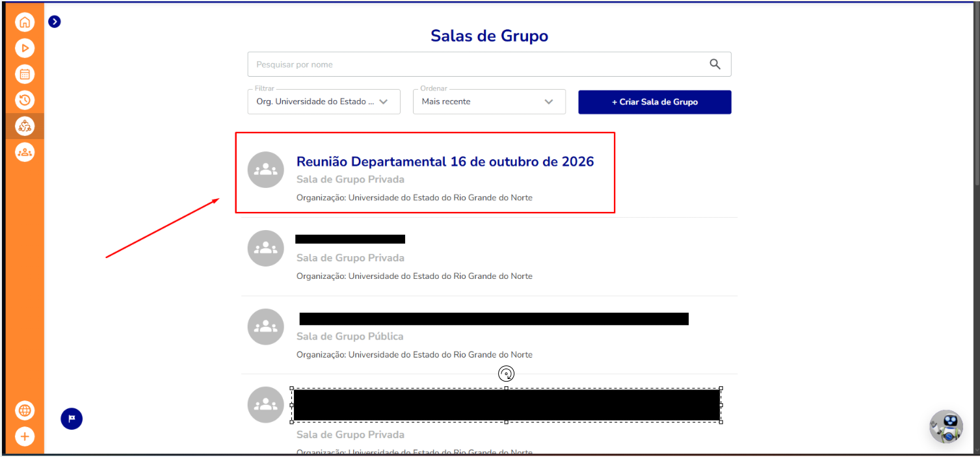Screen dimensions: 980x457
Task: Go to the Home page icon
Action: point(25,22)
